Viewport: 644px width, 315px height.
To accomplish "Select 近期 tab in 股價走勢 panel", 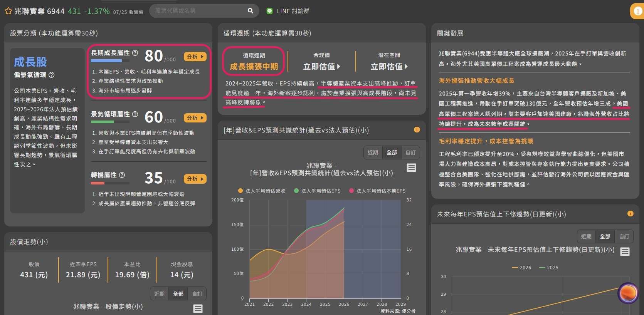I will 159,294.
